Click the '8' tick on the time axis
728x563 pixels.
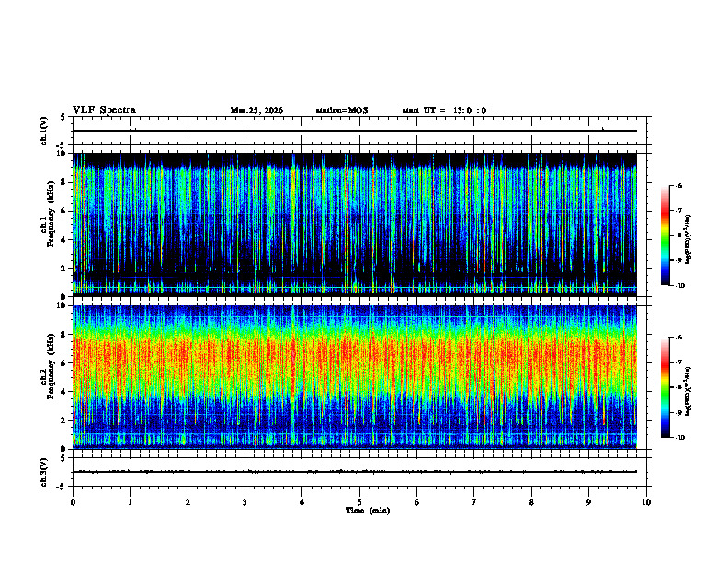531,502
